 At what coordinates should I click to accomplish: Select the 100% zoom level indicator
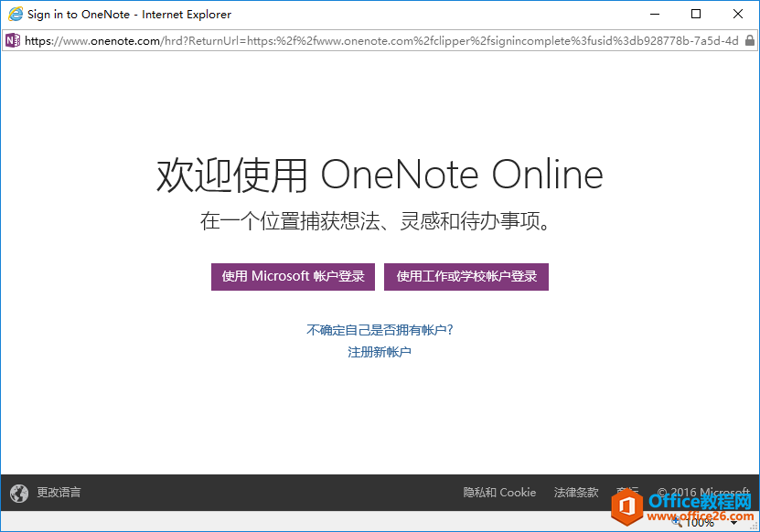(x=700, y=521)
